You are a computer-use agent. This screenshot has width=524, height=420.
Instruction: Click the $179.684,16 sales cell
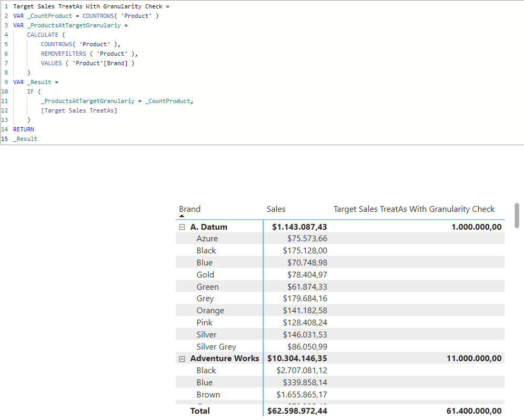click(x=305, y=299)
